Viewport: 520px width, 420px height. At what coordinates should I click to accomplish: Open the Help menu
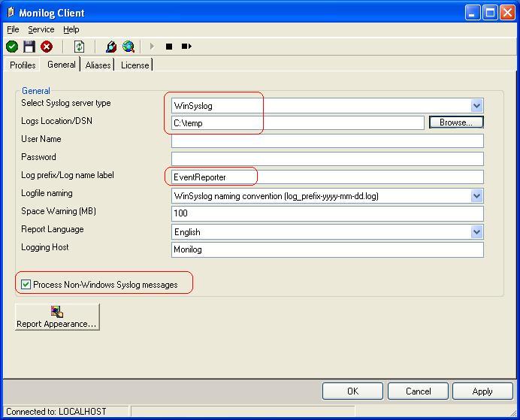pyautogui.click(x=71, y=29)
